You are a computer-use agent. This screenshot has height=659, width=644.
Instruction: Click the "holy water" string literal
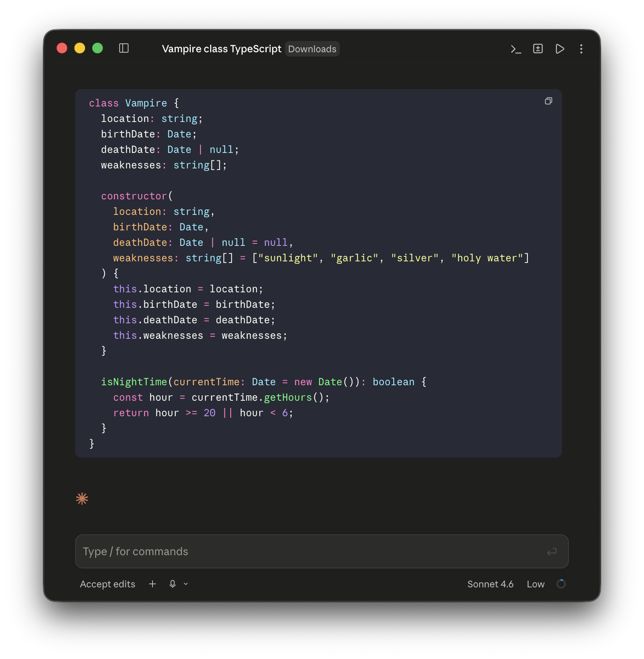[487, 258]
